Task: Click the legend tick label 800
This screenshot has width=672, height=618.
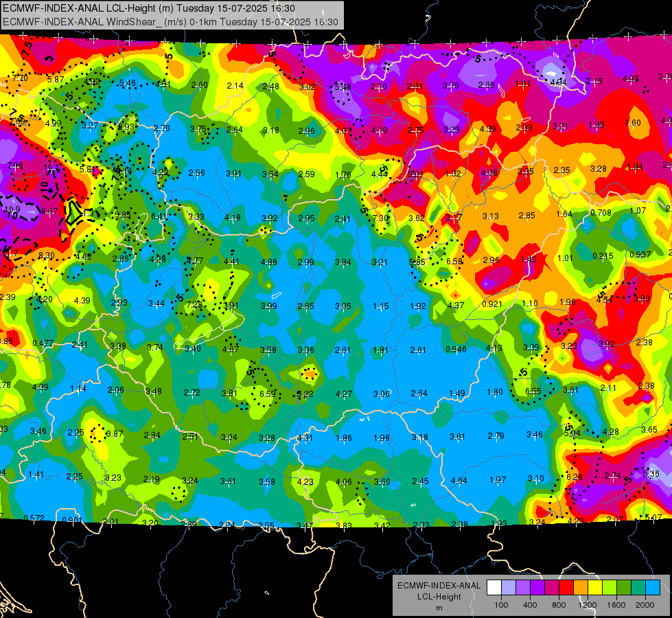Action: point(559,605)
